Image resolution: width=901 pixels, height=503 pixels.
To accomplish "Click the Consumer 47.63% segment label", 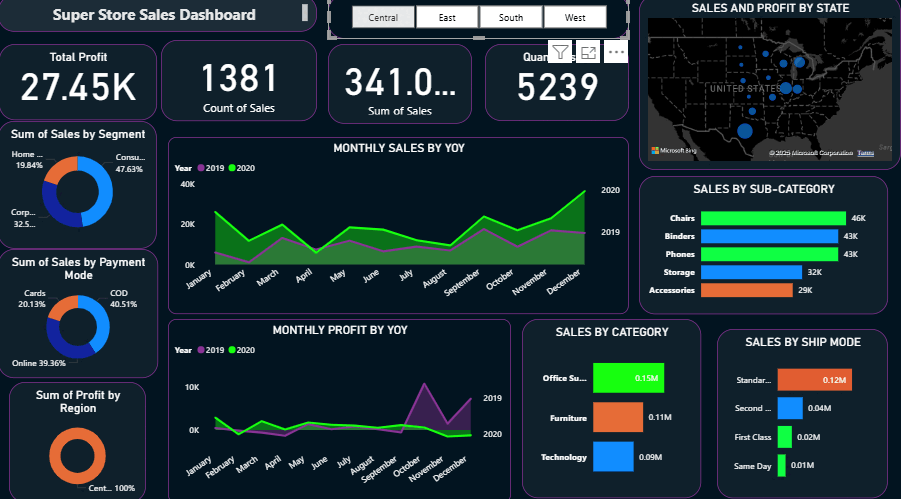I will pos(130,163).
